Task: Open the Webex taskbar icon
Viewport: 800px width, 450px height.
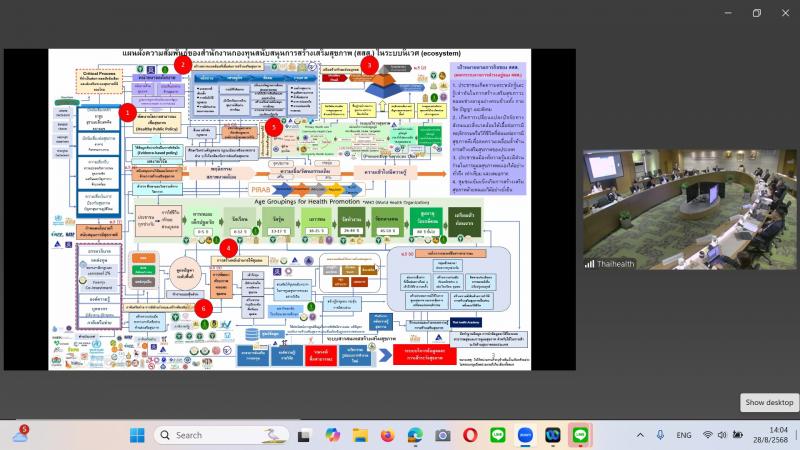Action: (553, 435)
